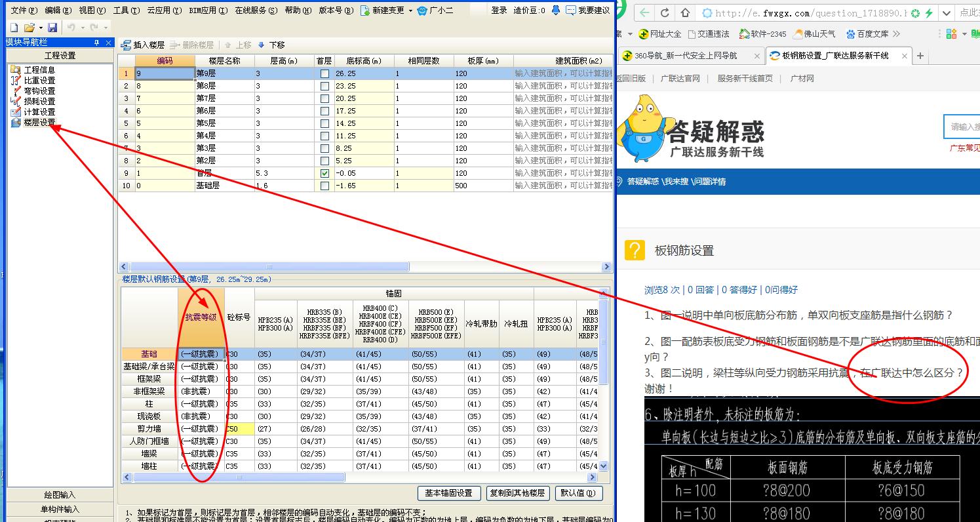Open 文件(F) menu
The height and width of the screenshot is (522, 980).
pos(24,10)
